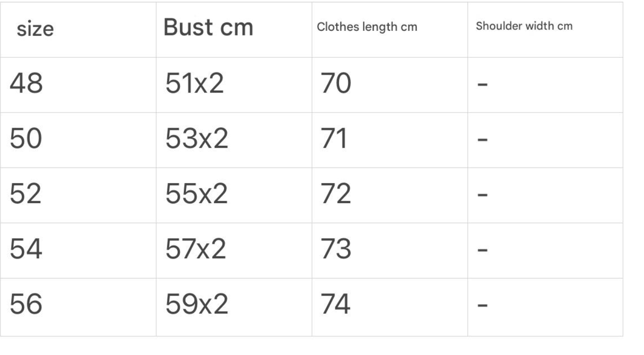Click the size 56 cell
This screenshot has width=644, height=355.
pos(26,305)
